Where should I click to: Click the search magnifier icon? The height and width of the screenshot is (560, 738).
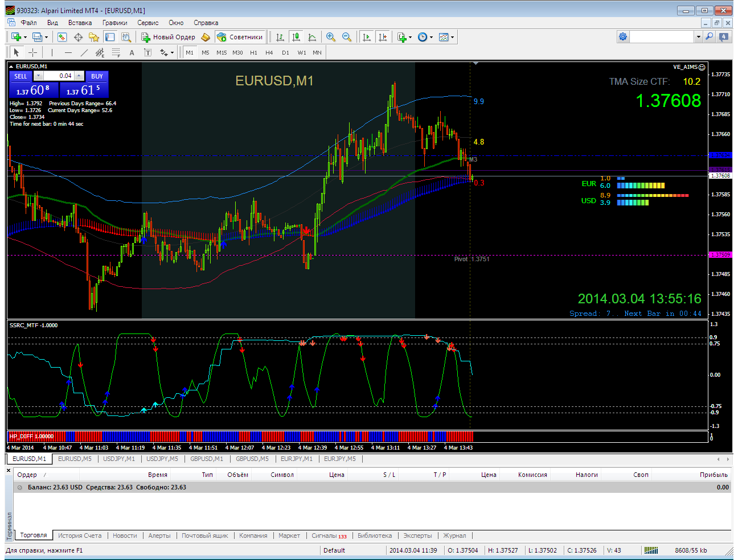(x=709, y=36)
